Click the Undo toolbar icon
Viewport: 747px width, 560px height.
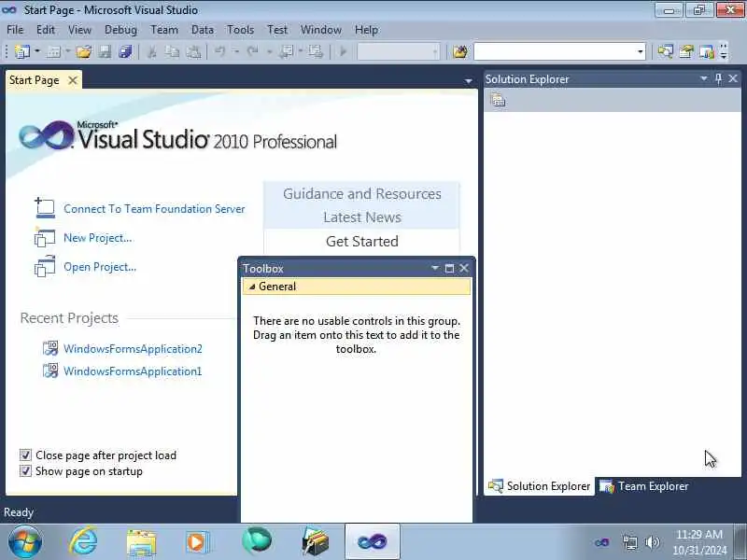(220, 51)
